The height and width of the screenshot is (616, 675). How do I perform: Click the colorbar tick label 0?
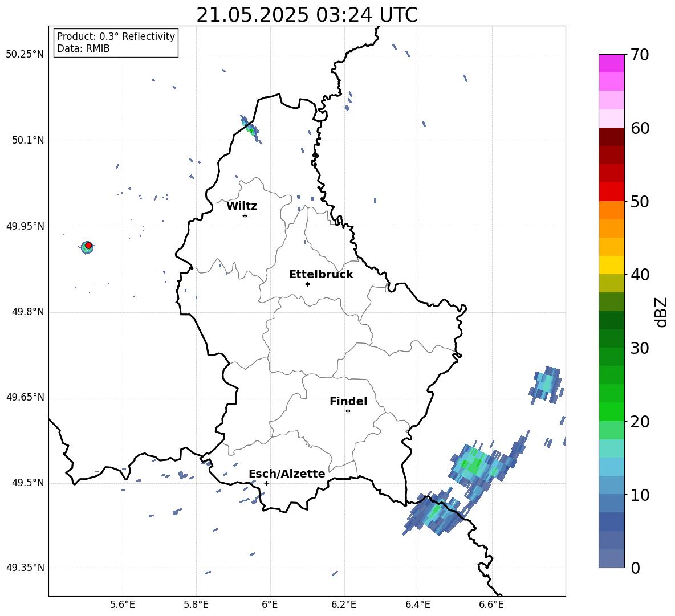(635, 568)
